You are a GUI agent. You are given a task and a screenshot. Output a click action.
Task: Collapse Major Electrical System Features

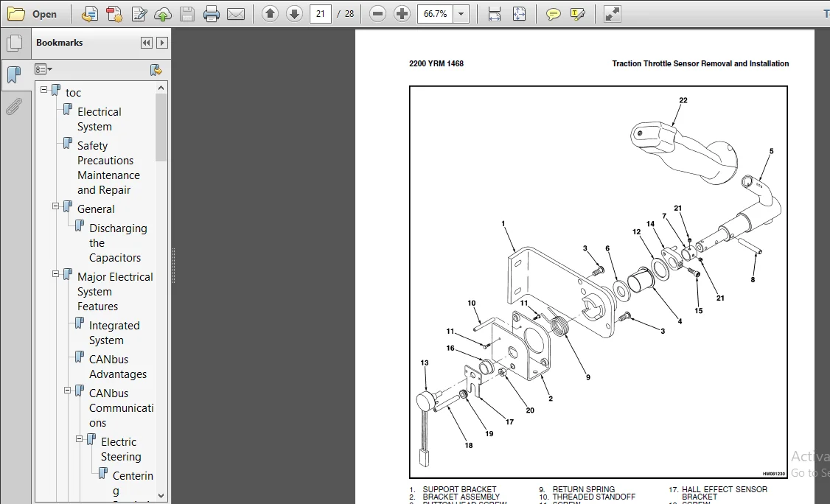click(55, 273)
